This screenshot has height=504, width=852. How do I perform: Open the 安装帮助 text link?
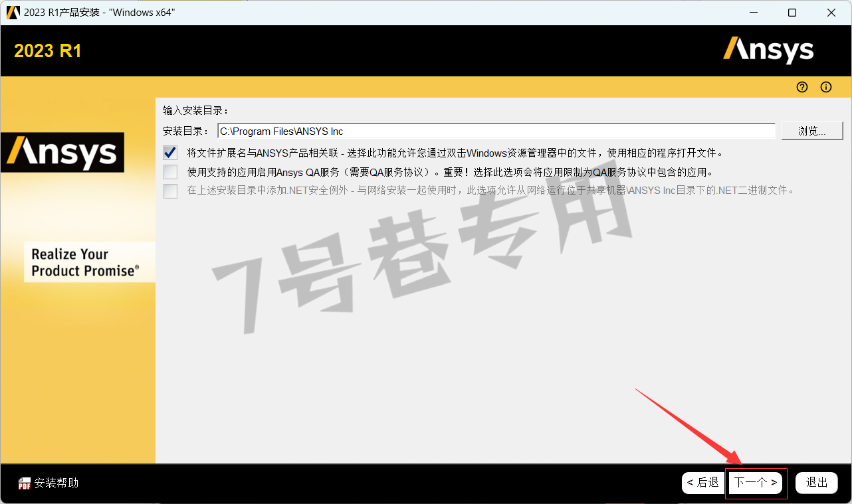coord(56,483)
